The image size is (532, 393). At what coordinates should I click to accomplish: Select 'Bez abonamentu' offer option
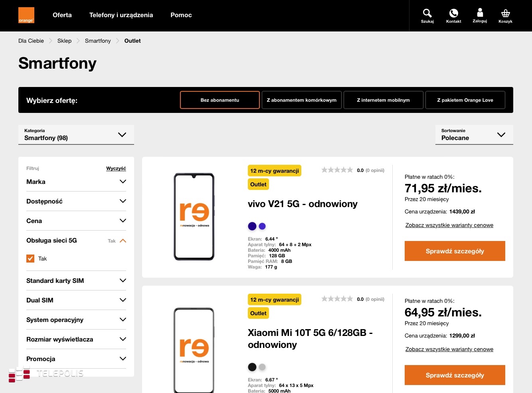point(220,100)
